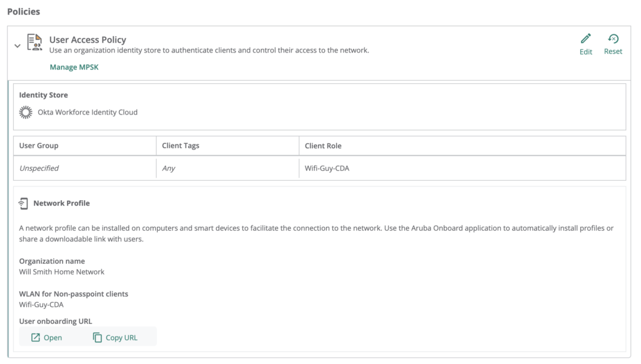The image size is (641, 364).
Task: Select the Okta Workforce Identity Cloud text
Action: (x=88, y=113)
